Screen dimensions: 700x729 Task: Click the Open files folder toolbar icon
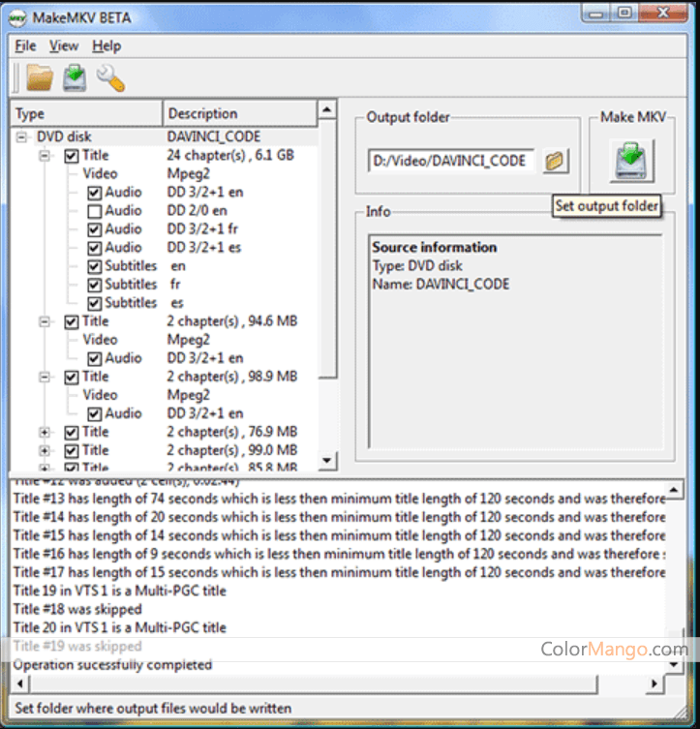(40, 77)
